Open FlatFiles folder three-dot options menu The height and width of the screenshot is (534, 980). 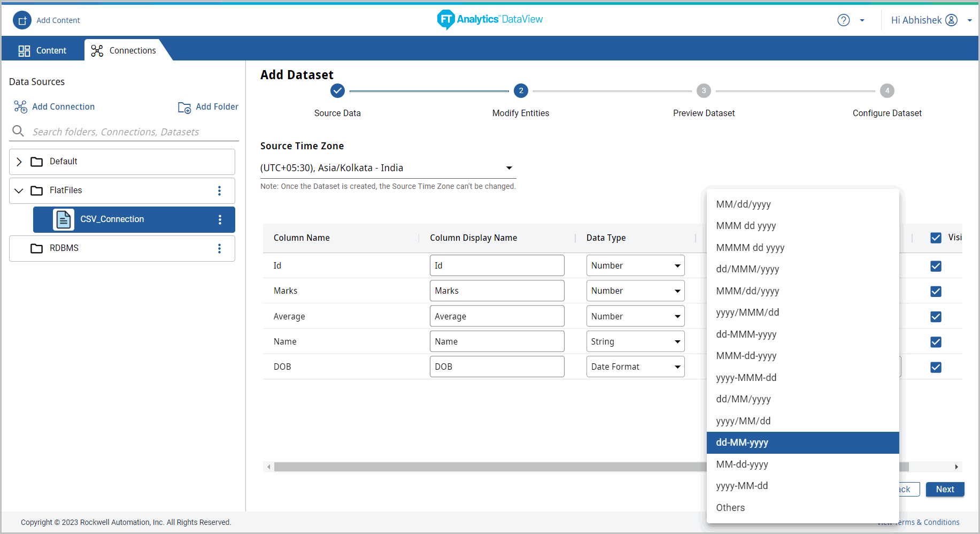(219, 191)
